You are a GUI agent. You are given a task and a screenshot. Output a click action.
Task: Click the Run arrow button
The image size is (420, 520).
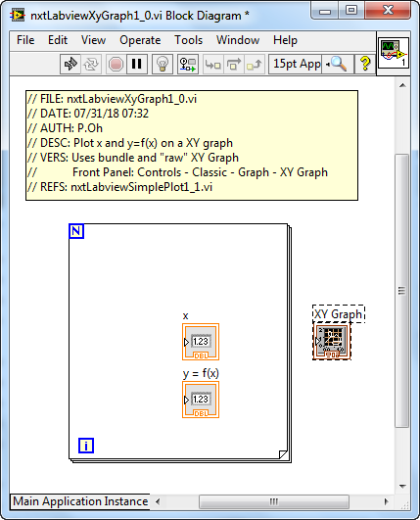coord(70,64)
